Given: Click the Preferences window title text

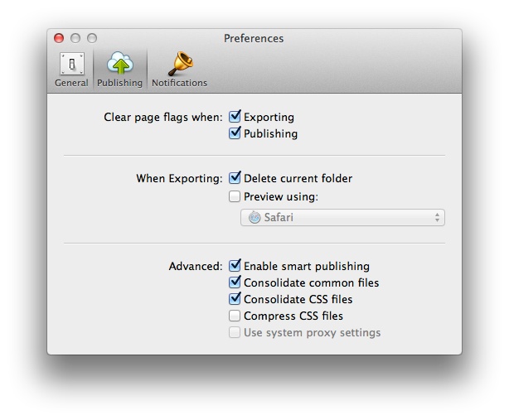Looking at the screenshot, I should [254, 38].
